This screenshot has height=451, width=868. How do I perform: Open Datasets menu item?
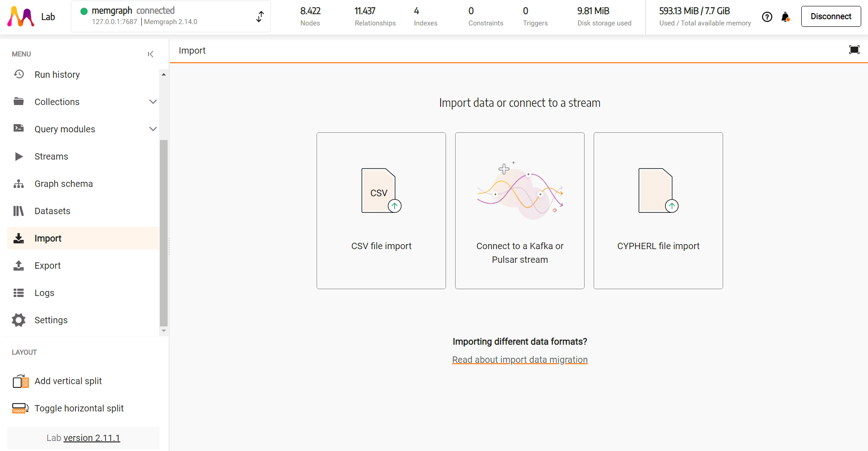click(83, 211)
